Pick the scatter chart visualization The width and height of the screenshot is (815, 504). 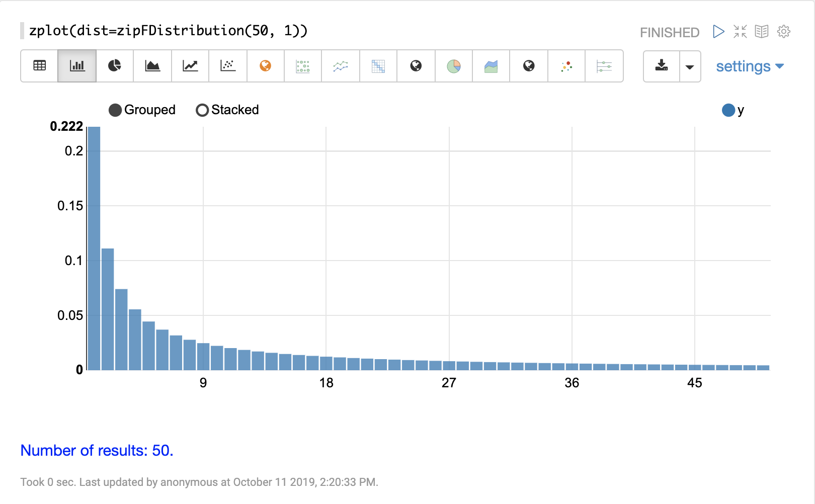pyautogui.click(x=228, y=66)
